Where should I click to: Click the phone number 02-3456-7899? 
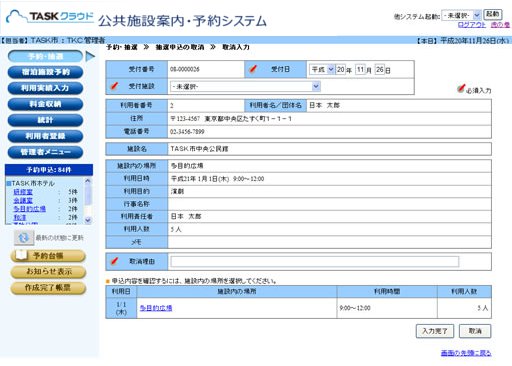[x=187, y=132]
